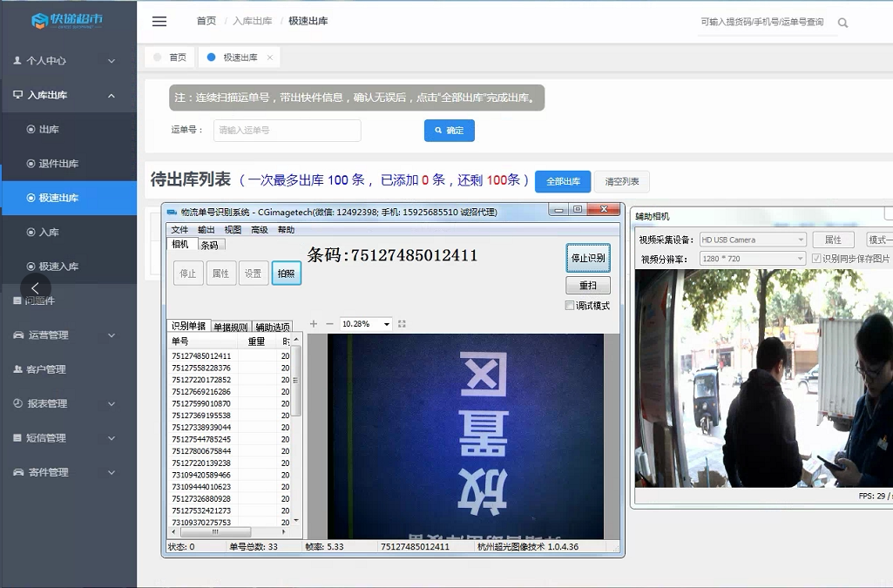Expand 寄件管理 chevron

point(112,472)
